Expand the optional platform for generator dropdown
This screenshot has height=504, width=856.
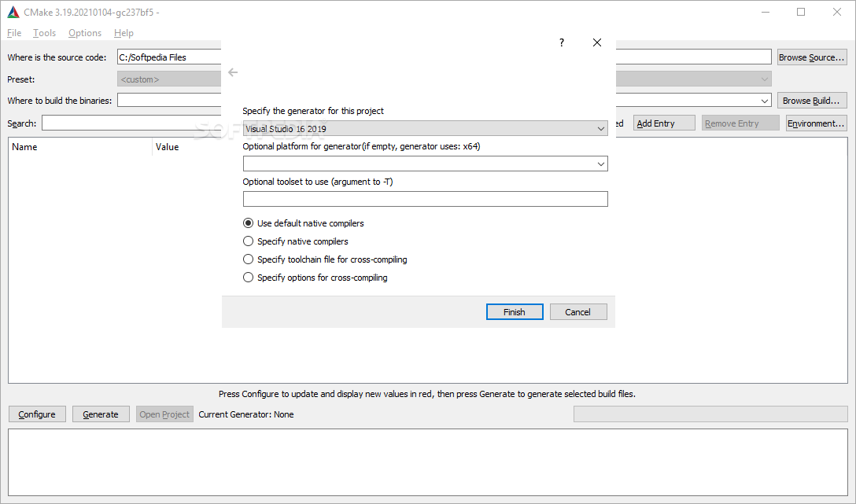point(600,164)
